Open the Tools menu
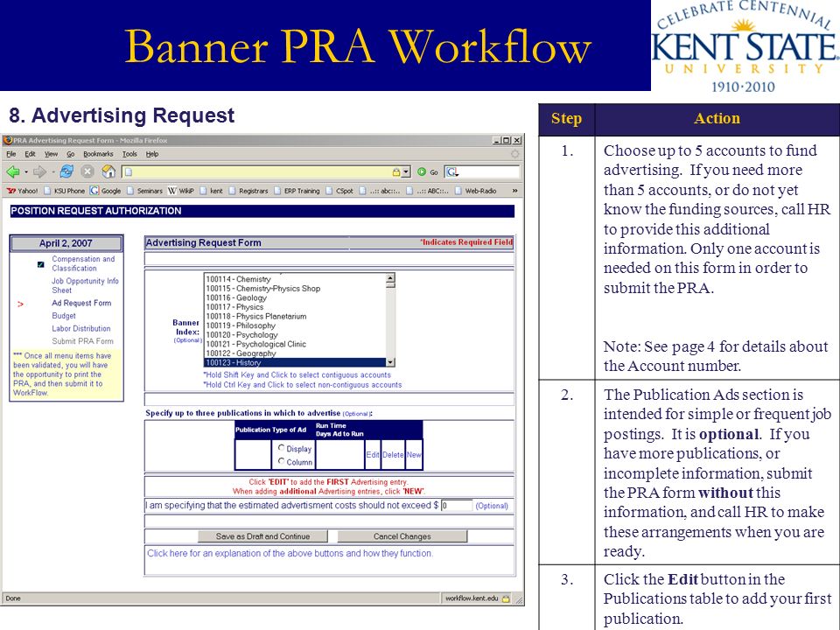Viewport: 840px width, 630px height. 129,154
